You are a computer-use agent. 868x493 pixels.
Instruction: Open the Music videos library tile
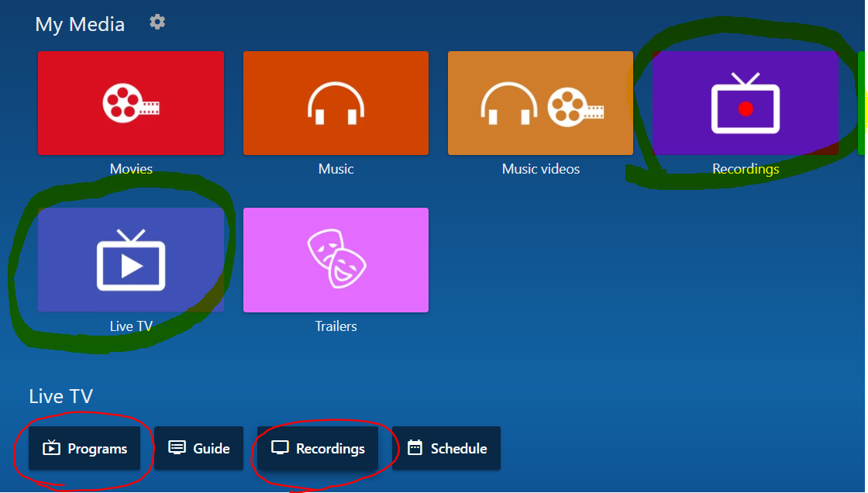pyautogui.click(x=540, y=103)
